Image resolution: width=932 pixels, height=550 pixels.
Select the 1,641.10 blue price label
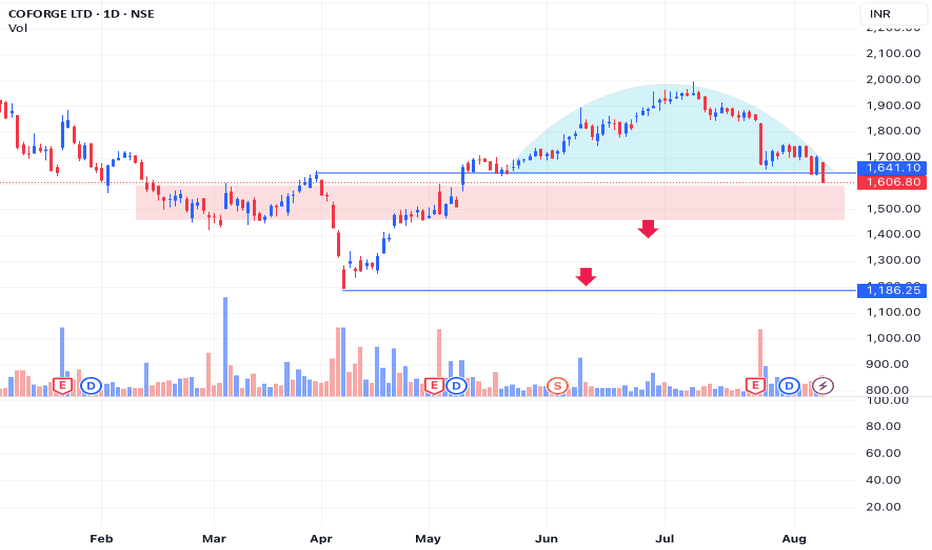(x=892, y=168)
